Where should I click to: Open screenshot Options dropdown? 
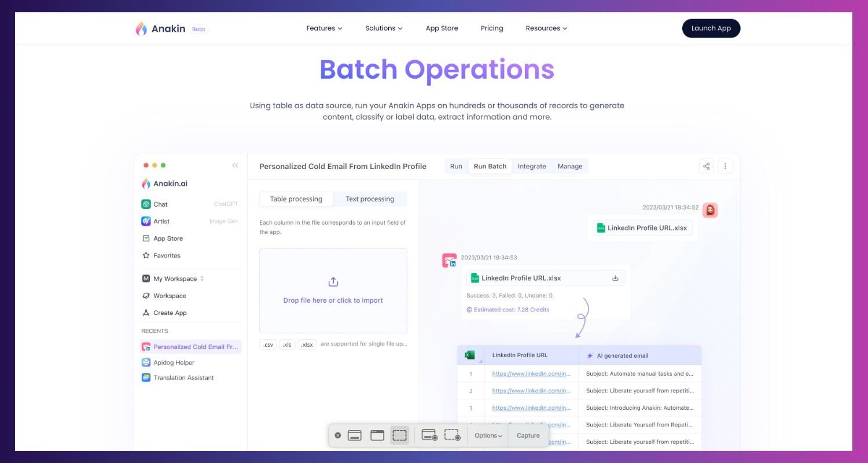pos(488,436)
